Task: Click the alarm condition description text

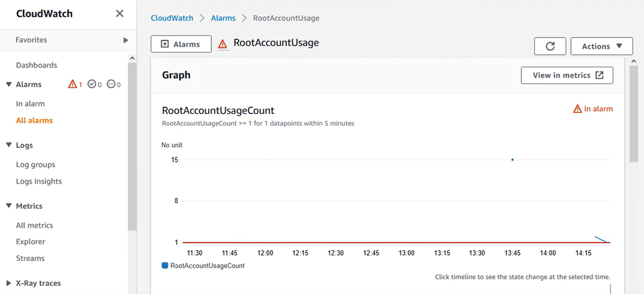Action: 258,123
